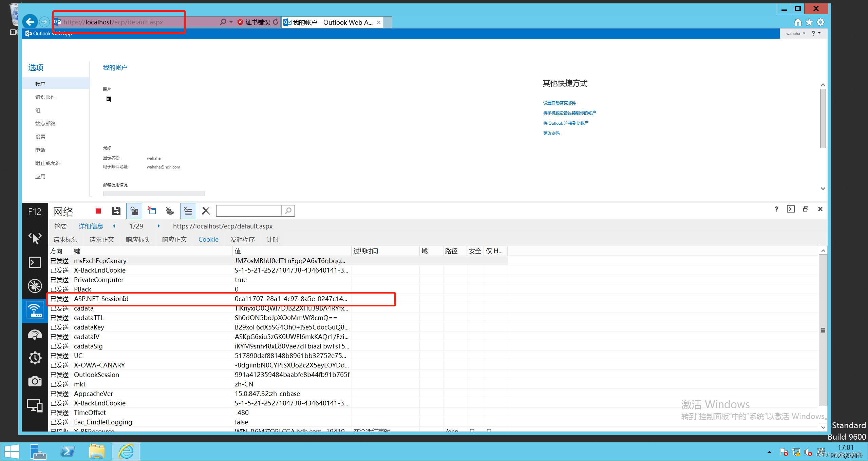Image resolution: width=868 pixels, height=461 pixels.
Task: Open 响应标头 response headers tab
Action: pyautogui.click(x=138, y=240)
